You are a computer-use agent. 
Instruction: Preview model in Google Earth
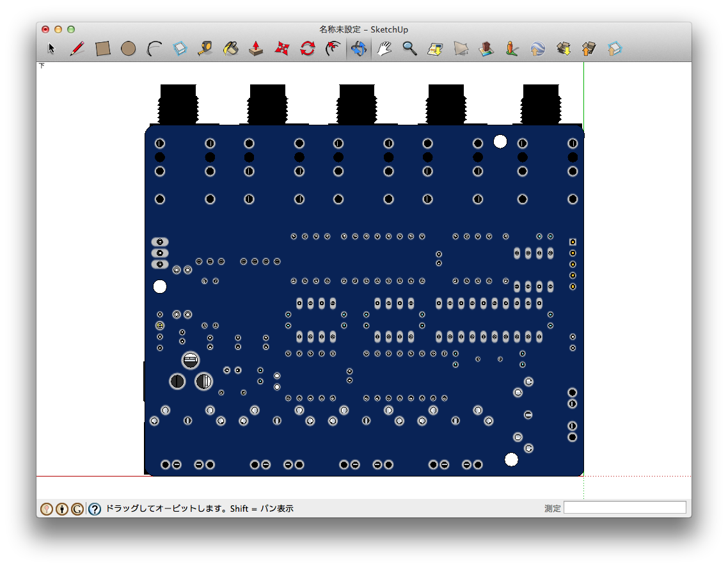[x=537, y=49]
